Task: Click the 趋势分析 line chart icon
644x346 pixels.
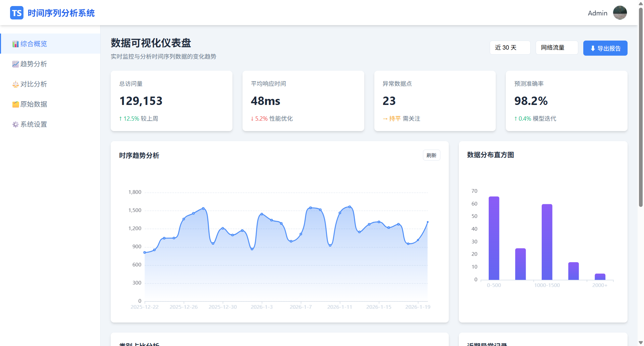Action: click(15, 64)
